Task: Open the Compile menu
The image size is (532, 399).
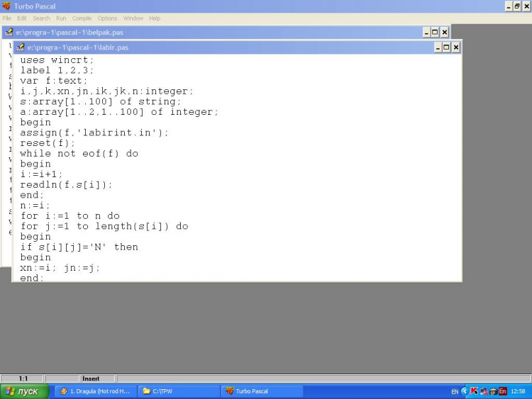Action: point(82,18)
